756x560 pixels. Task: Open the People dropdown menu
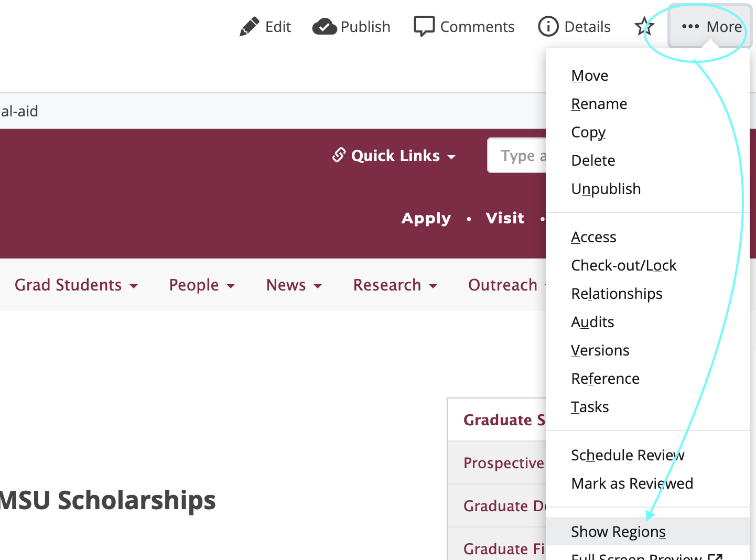click(x=202, y=285)
